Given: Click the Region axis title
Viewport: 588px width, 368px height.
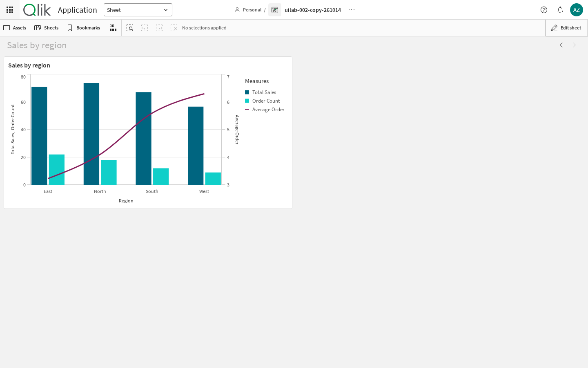Looking at the screenshot, I should pos(126,201).
